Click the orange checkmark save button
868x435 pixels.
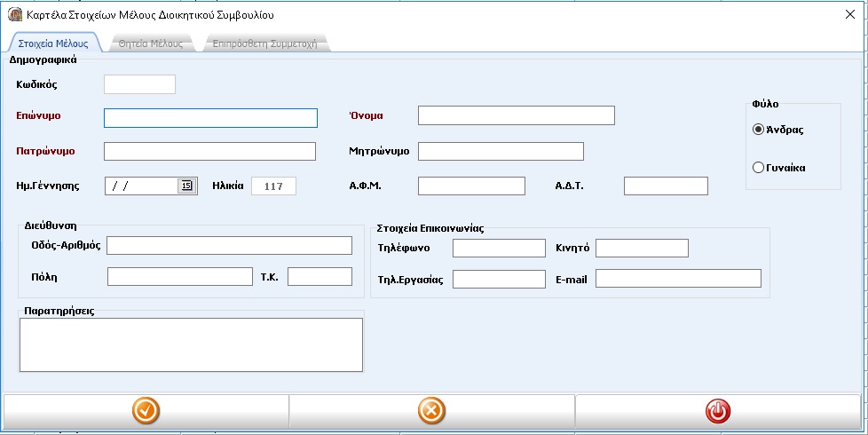click(146, 411)
